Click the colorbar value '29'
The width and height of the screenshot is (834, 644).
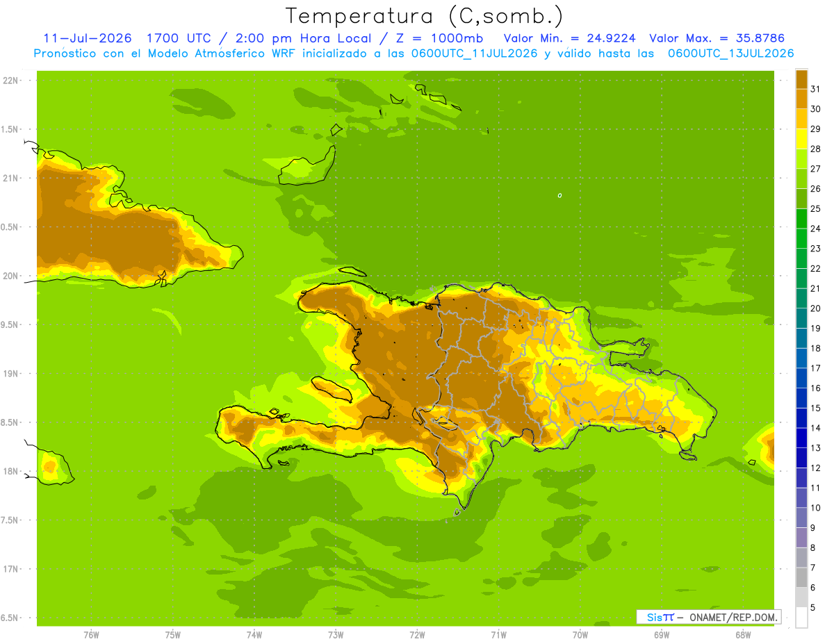click(x=815, y=129)
